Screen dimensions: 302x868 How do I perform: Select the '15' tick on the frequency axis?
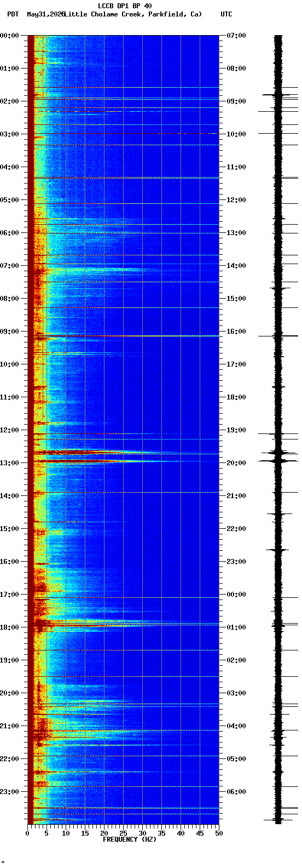point(85,833)
